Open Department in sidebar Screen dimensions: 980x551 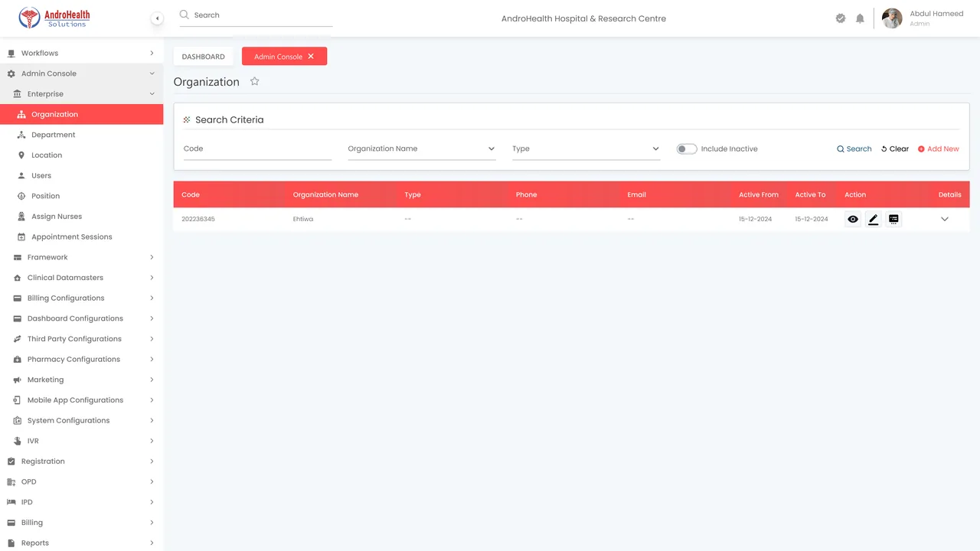point(81,135)
